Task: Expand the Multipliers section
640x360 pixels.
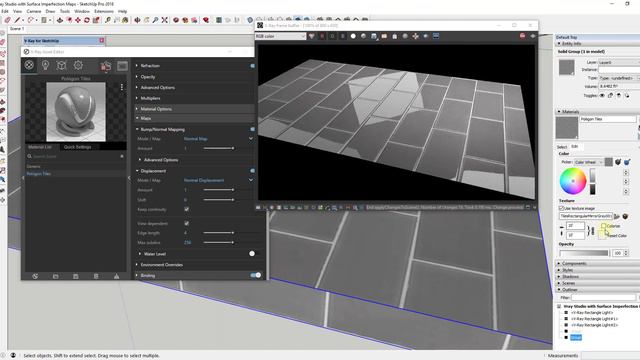Action: click(150, 98)
